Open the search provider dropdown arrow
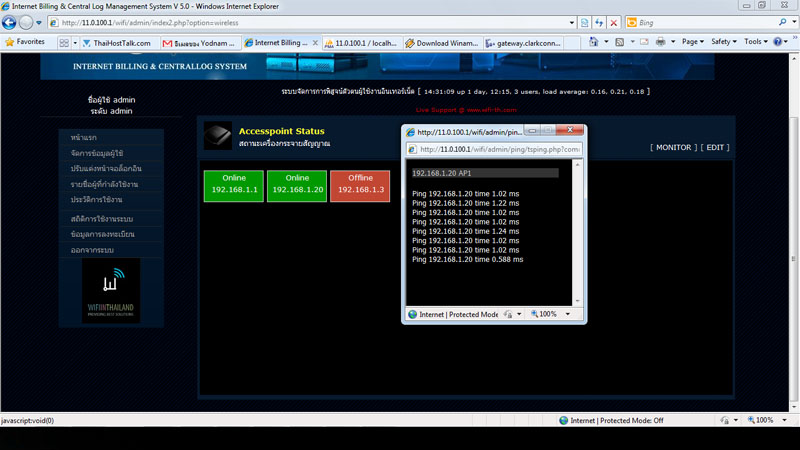Screen dimensions: 800x450 794,22
